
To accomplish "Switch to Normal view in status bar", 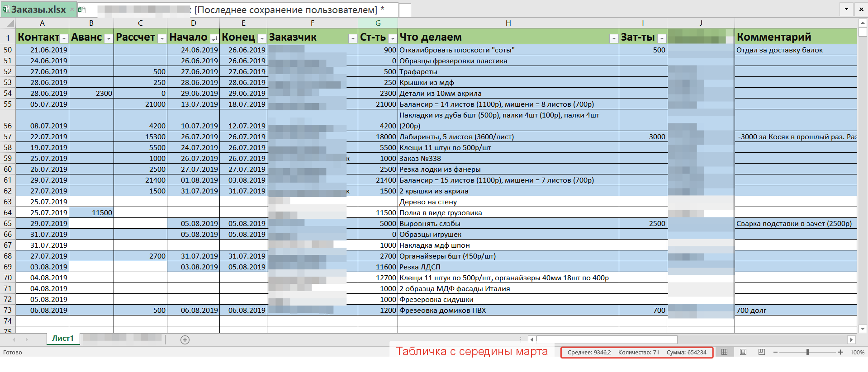I will [725, 352].
